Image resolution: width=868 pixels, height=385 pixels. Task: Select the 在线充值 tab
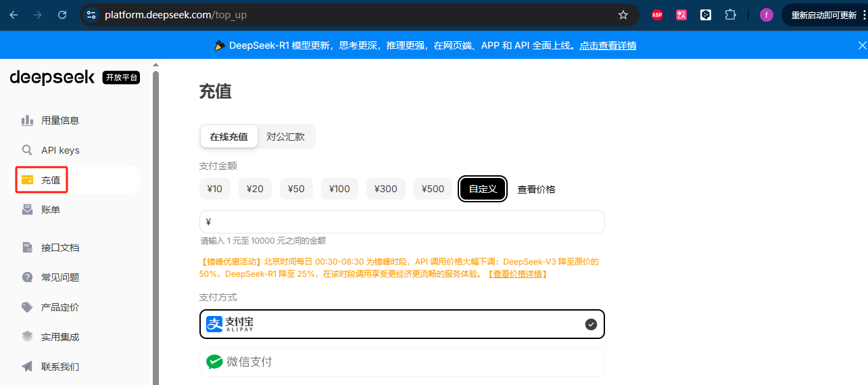coord(228,137)
